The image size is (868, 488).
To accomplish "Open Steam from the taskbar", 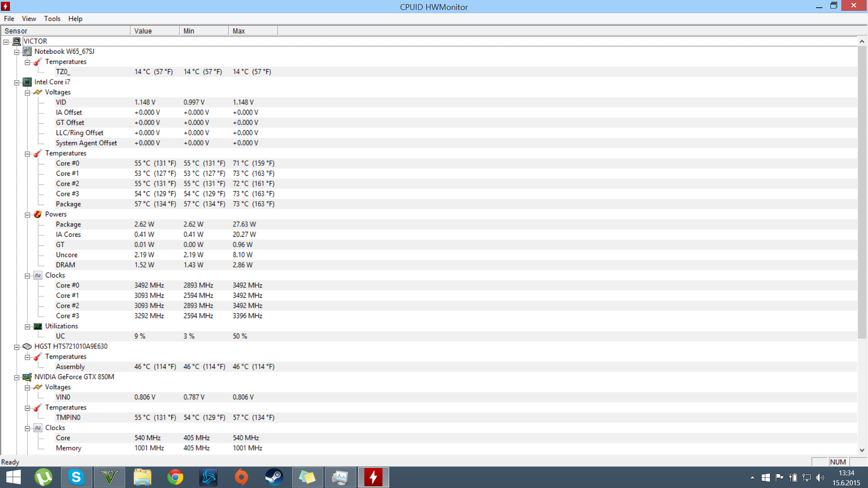I will [274, 477].
